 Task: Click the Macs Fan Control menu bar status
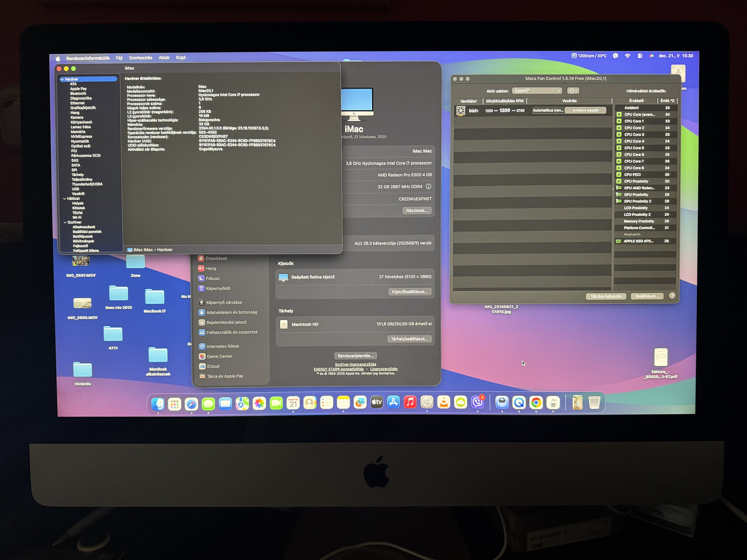click(589, 56)
